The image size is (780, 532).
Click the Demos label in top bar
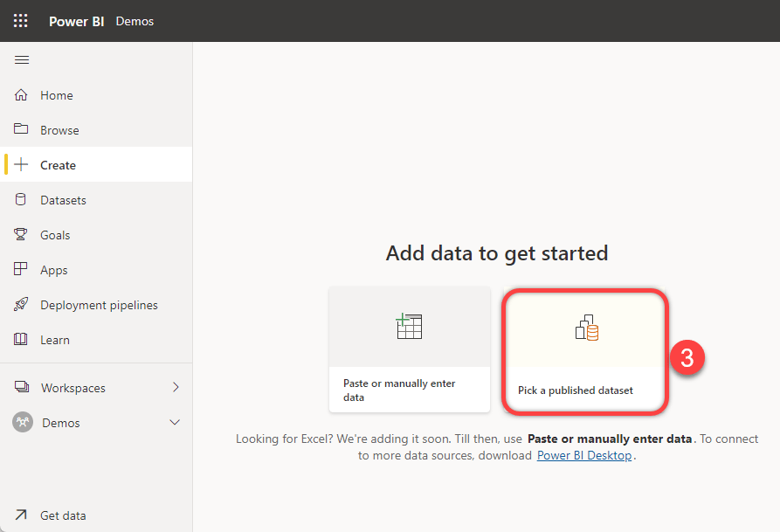click(x=135, y=21)
